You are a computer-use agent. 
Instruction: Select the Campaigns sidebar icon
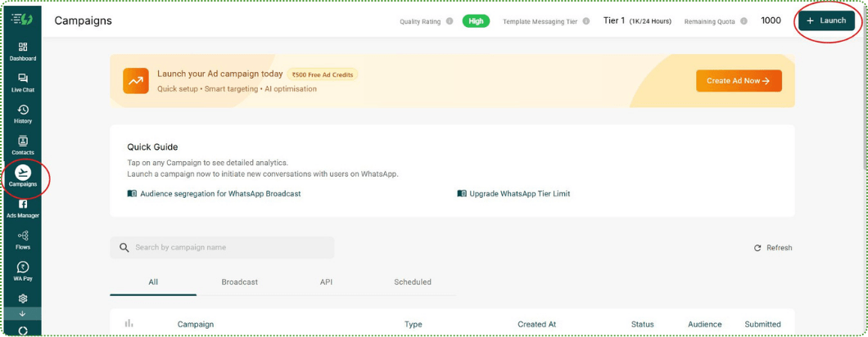(23, 176)
